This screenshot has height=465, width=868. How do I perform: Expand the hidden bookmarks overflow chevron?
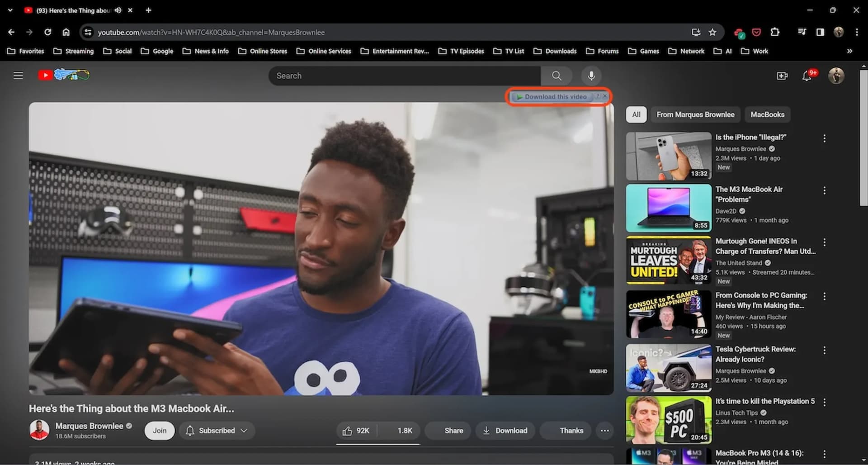click(849, 51)
